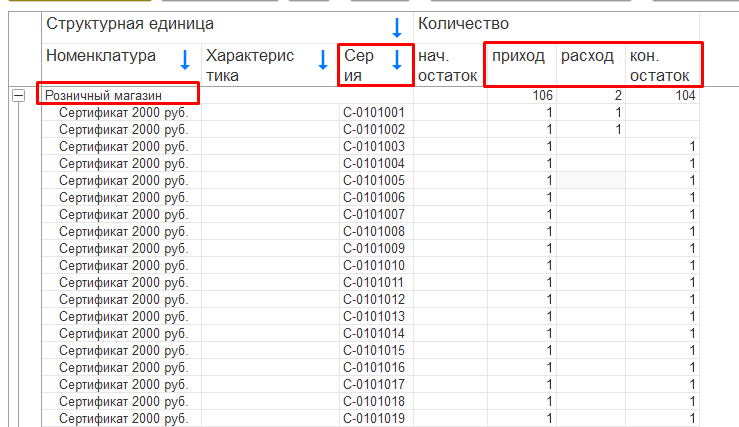Select series cell C-0101005
The width and height of the screenshot is (739, 427).
click(376, 181)
